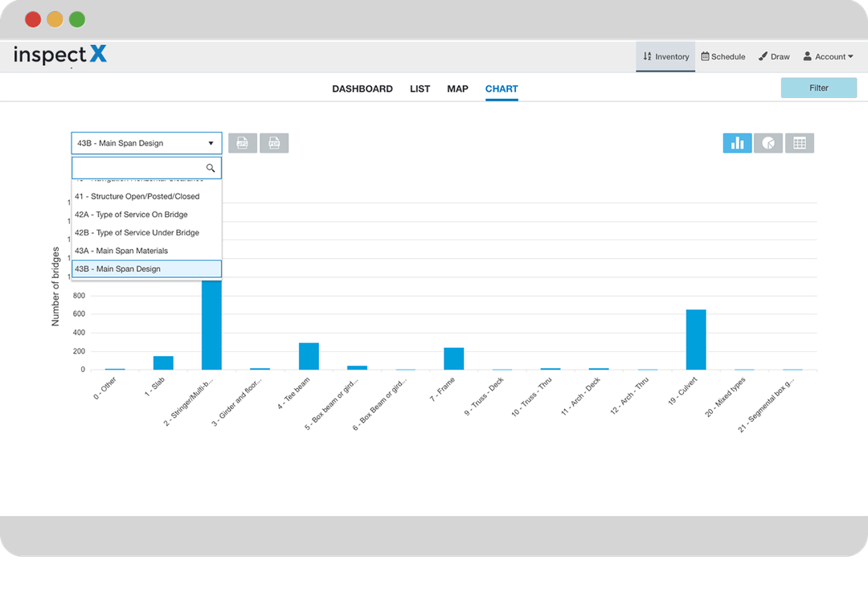Select the bar chart view icon
Image resolution: width=868 pixels, height=614 pixels.
[x=738, y=142]
